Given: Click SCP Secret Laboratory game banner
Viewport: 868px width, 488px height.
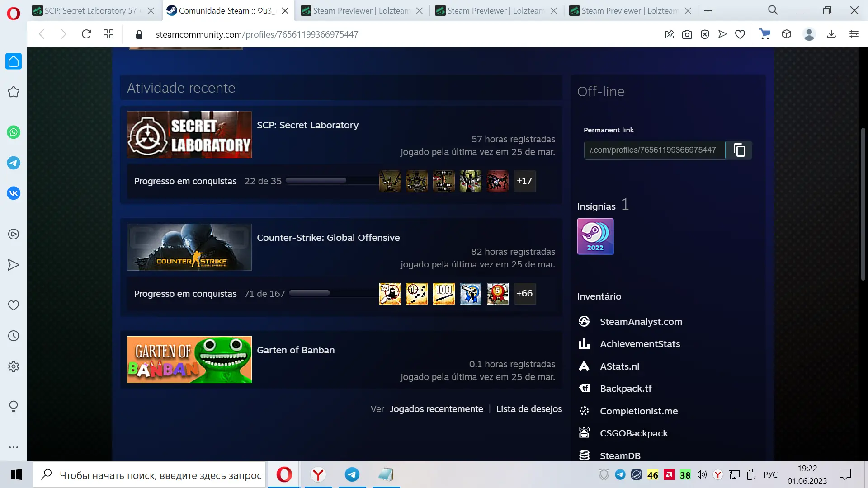Looking at the screenshot, I should pyautogui.click(x=189, y=135).
